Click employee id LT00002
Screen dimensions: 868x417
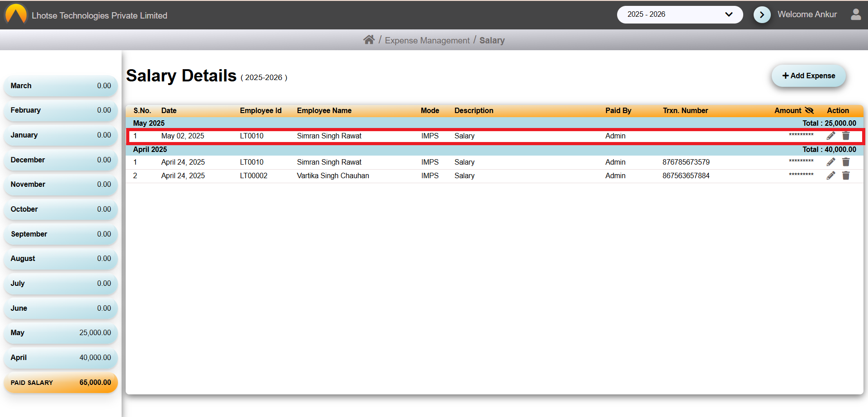point(254,175)
